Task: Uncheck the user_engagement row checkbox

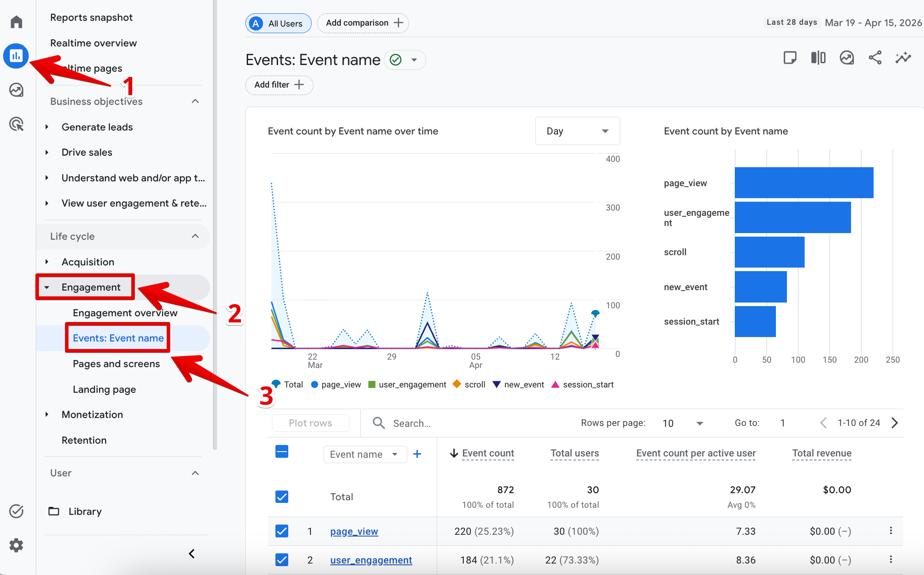Action: [282, 560]
